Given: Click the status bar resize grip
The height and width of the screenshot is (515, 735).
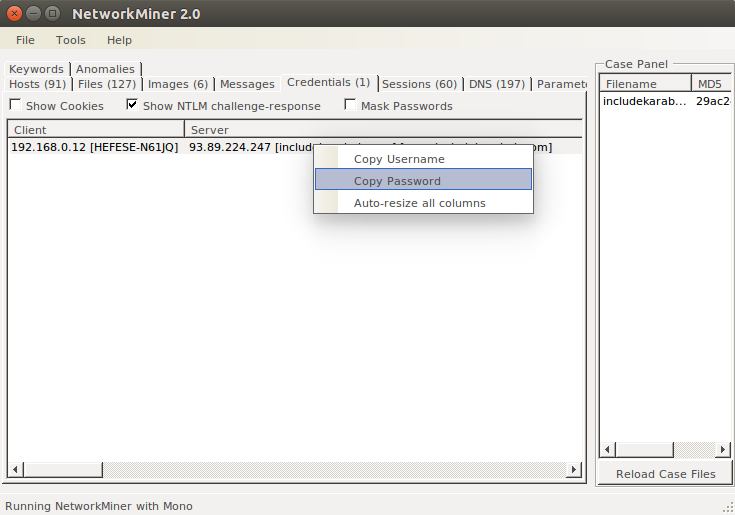Looking at the screenshot, I should tap(728, 508).
